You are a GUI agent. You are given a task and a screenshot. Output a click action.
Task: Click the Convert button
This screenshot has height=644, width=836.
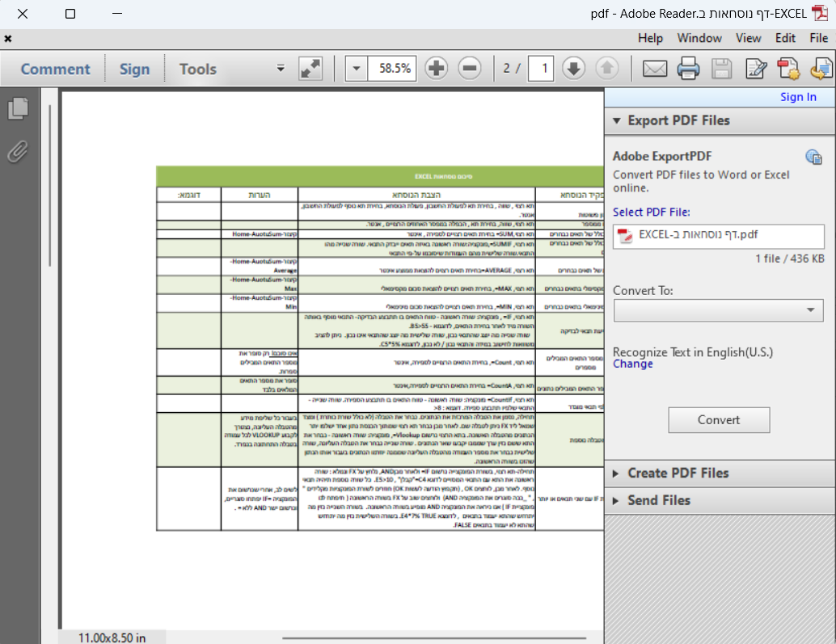[719, 420]
